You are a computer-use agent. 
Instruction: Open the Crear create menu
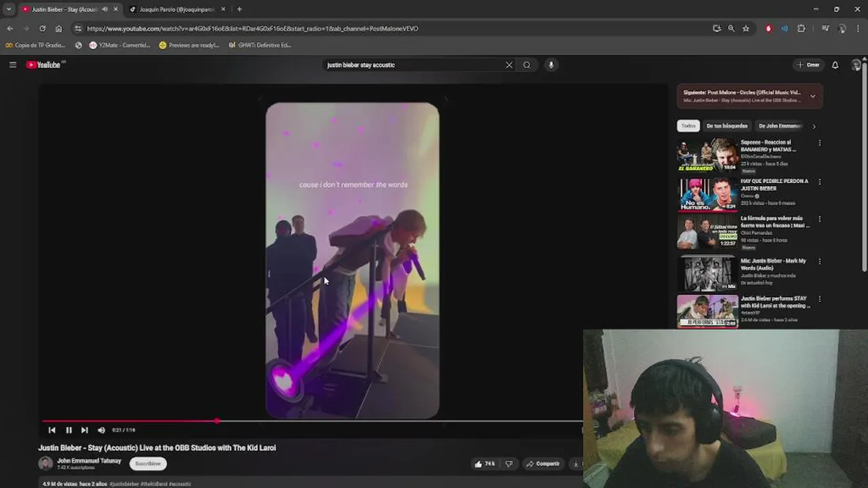click(808, 65)
